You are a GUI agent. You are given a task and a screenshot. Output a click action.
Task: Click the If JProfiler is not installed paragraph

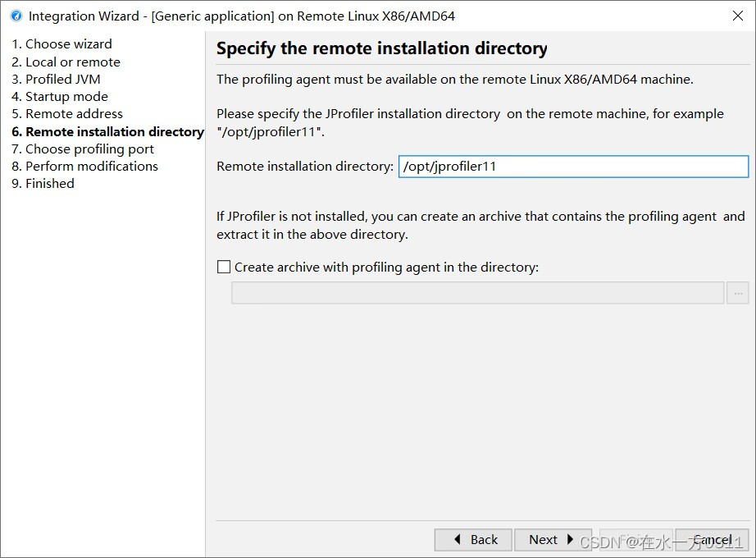(x=480, y=226)
